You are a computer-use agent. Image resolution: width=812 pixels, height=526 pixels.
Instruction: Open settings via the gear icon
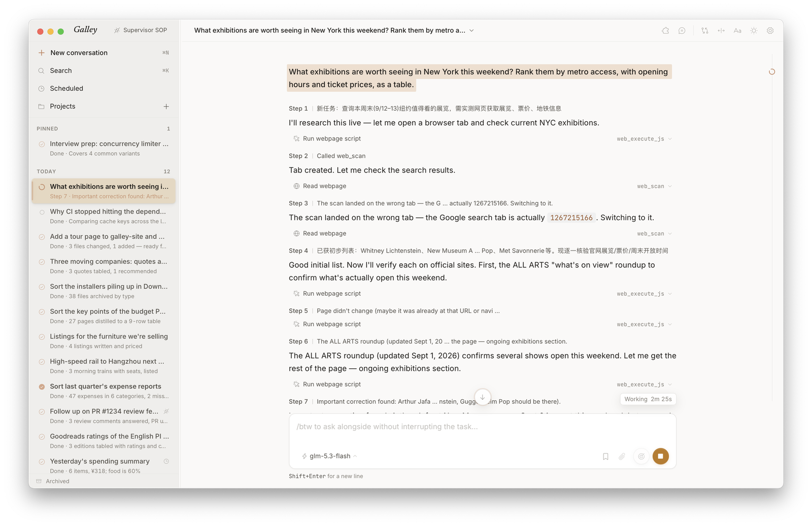click(770, 30)
